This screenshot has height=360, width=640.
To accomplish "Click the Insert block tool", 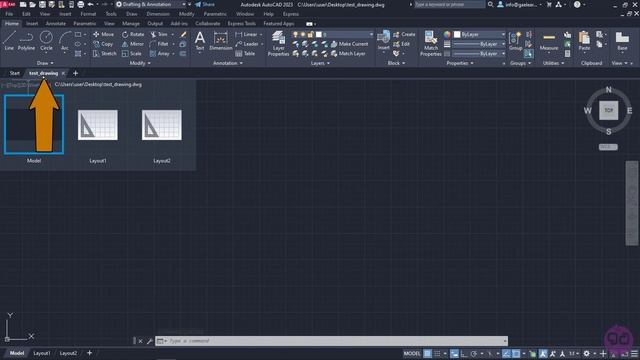I will click(383, 41).
